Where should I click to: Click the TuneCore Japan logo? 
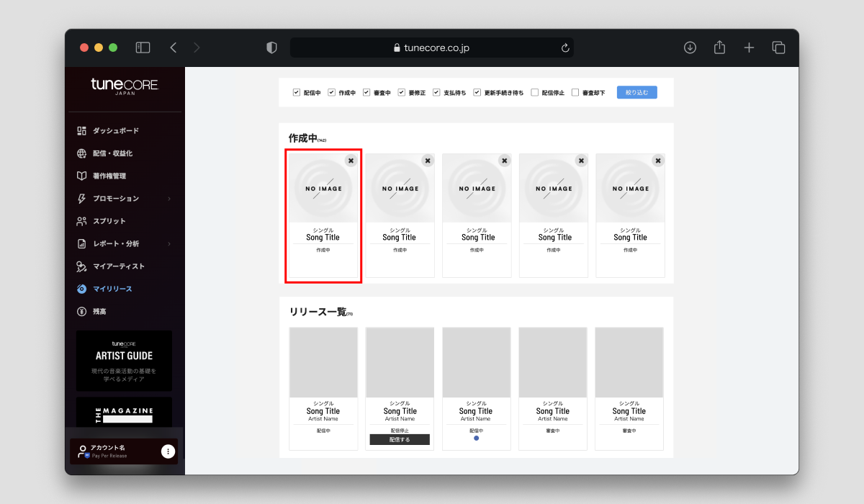coord(125,86)
